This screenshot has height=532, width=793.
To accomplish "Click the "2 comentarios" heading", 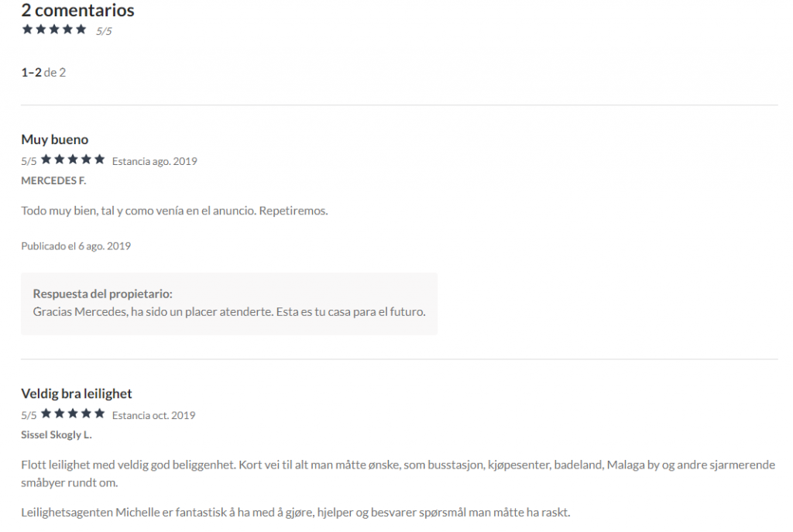I will coord(77,11).
